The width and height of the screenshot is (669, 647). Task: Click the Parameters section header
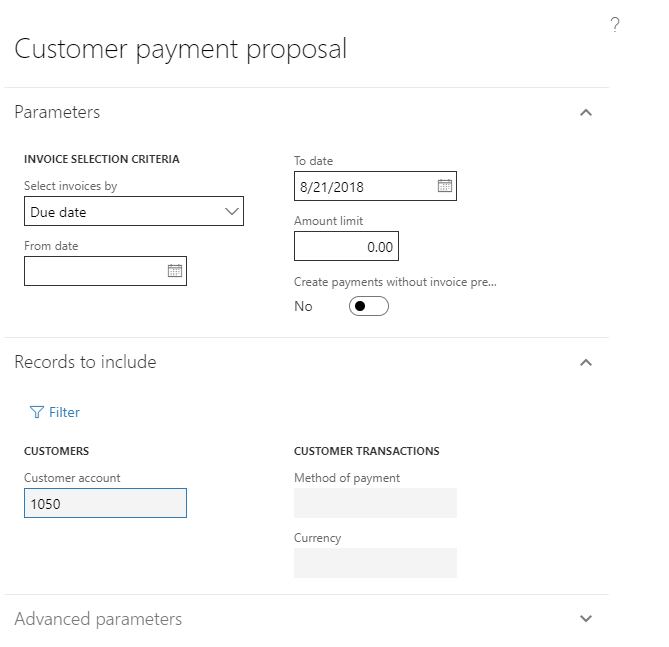(x=58, y=112)
